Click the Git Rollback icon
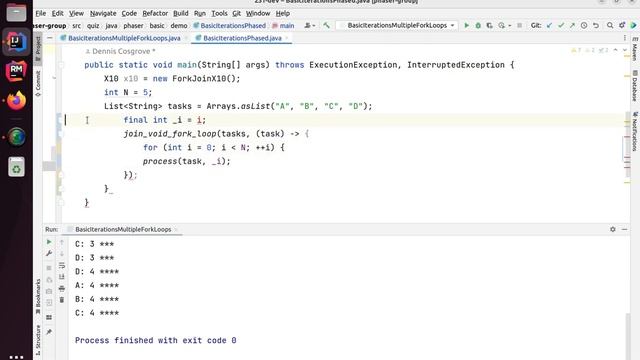 [596, 25]
